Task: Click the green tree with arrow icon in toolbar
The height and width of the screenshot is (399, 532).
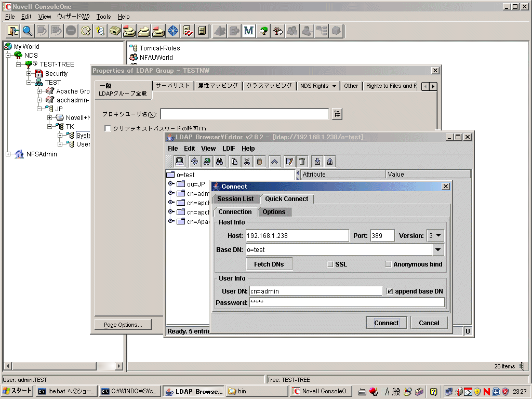Action: 263,31
